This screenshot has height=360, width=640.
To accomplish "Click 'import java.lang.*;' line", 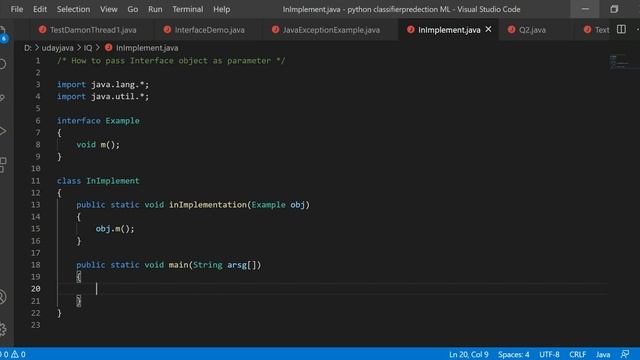I will 103,84.
